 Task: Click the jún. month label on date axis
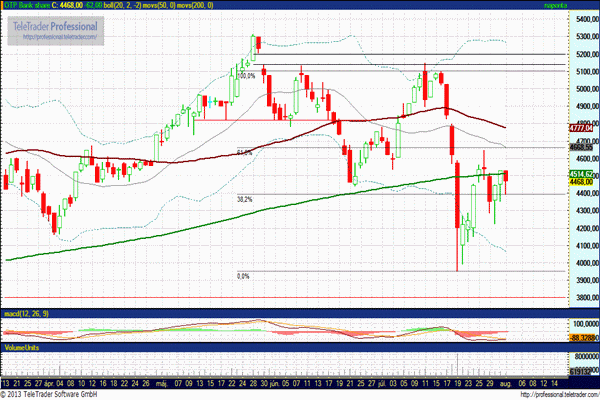point(274,383)
